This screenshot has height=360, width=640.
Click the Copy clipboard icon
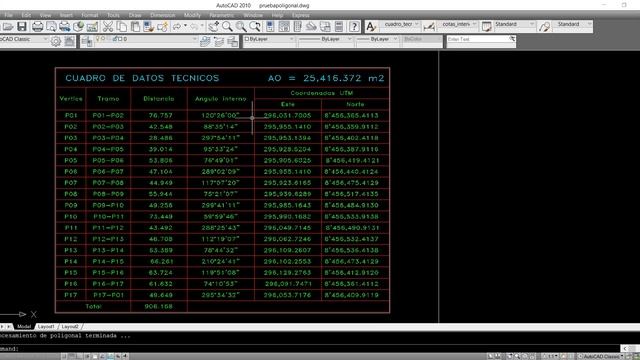pos(122,27)
